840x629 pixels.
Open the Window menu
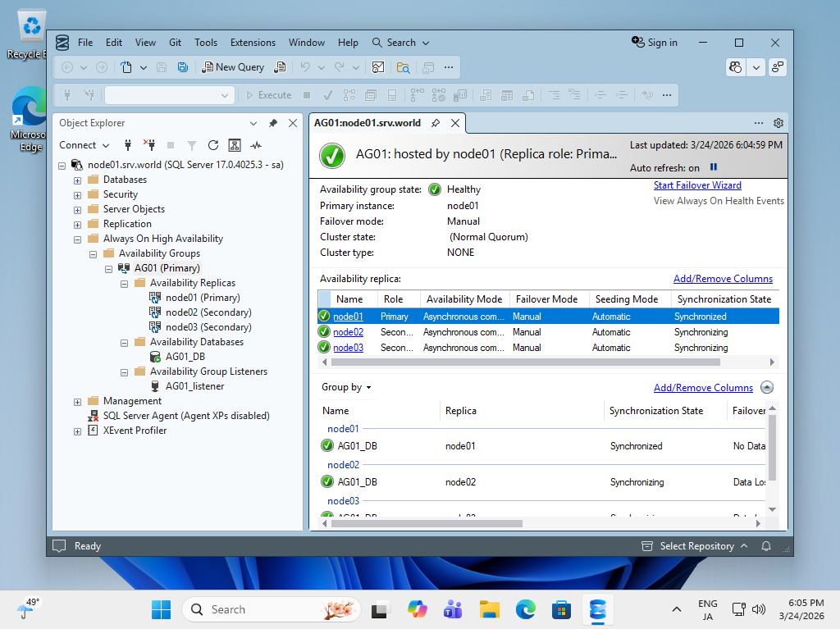point(307,43)
